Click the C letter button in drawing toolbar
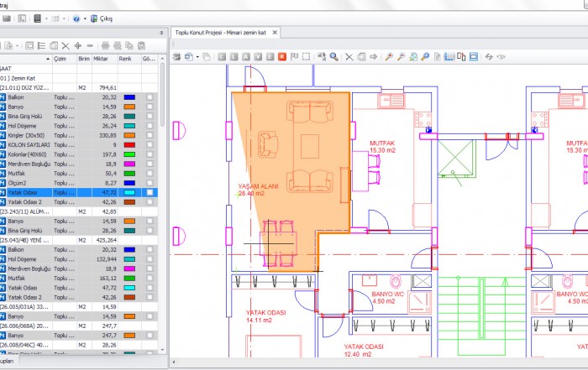Screen dimensions: 588x370 coord(220,57)
